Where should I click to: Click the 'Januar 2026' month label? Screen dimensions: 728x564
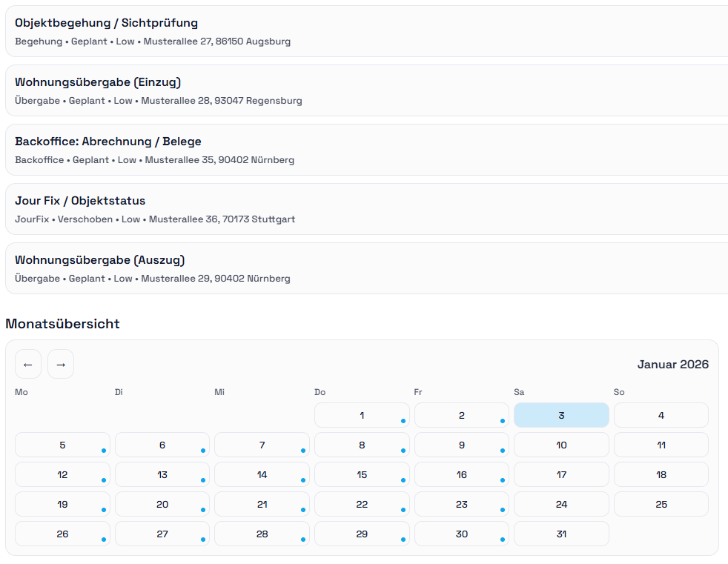coord(672,365)
